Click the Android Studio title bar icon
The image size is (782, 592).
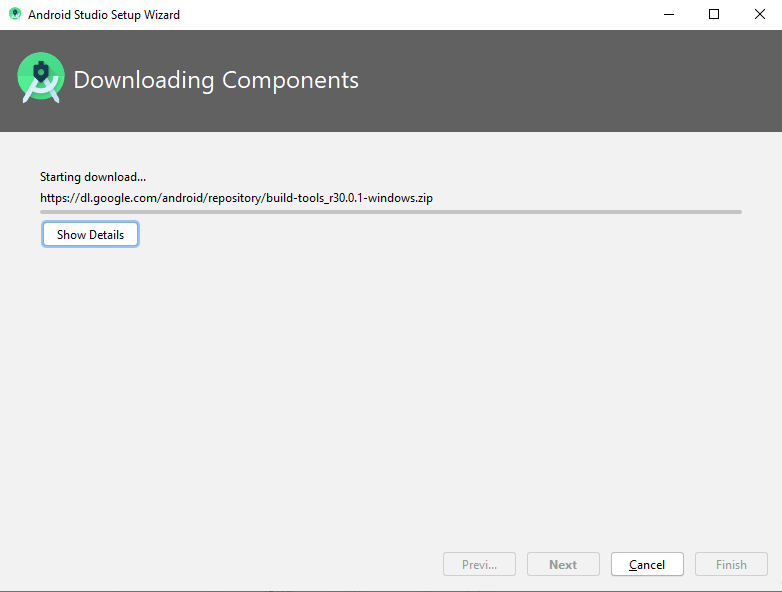click(15, 15)
